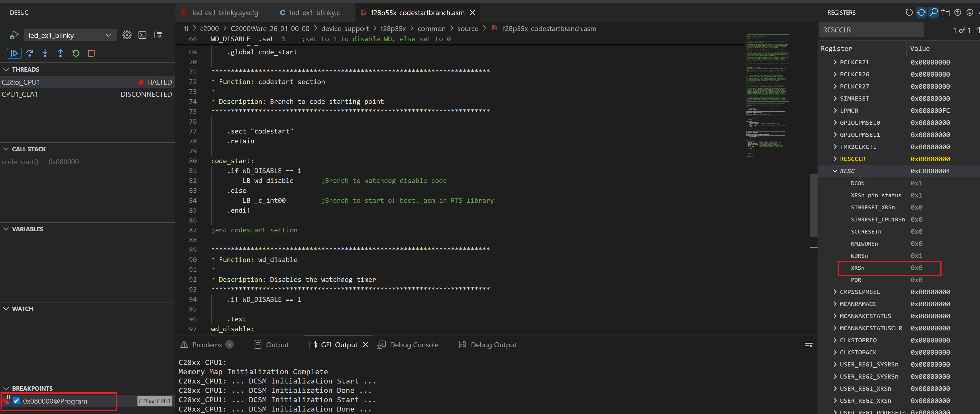Image resolution: width=980 pixels, height=414 pixels.
Task: Expand the RESCCLR register
Action: [x=835, y=159]
